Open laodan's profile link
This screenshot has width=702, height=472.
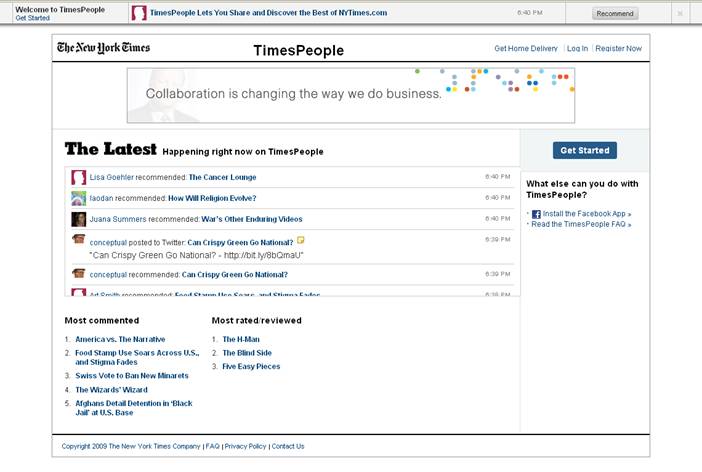101,198
